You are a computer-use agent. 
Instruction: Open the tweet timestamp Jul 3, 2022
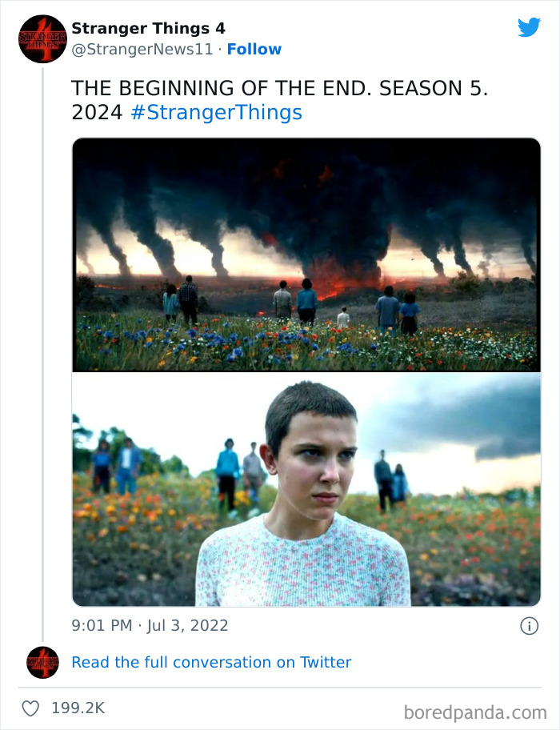[150, 625]
